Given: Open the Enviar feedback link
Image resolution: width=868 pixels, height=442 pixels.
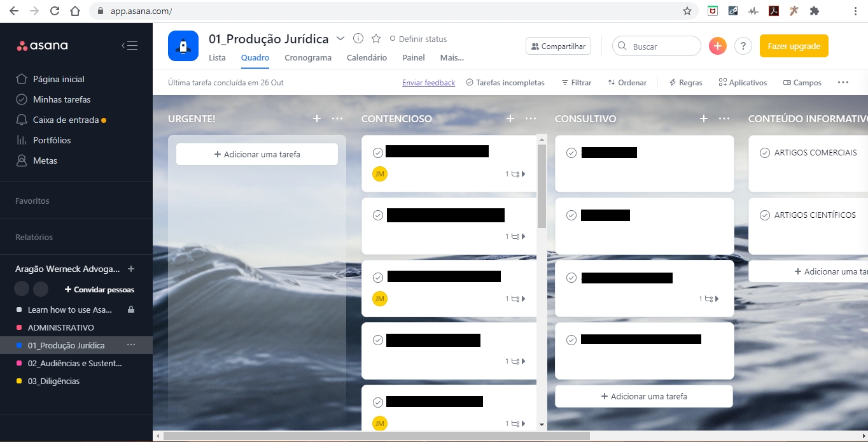Looking at the screenshot, I should [x=428, y=83].
